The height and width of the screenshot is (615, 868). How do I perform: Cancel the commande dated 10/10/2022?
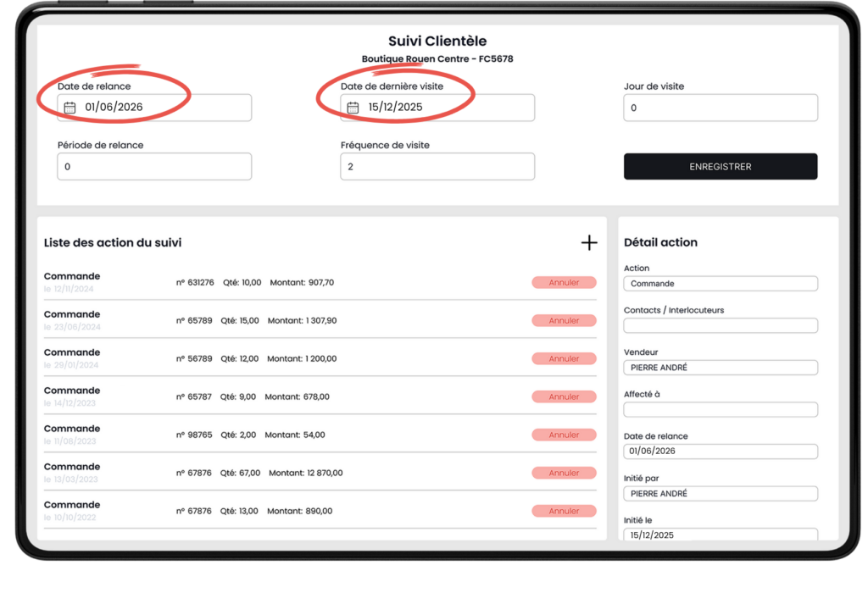[x=564, y=511]
